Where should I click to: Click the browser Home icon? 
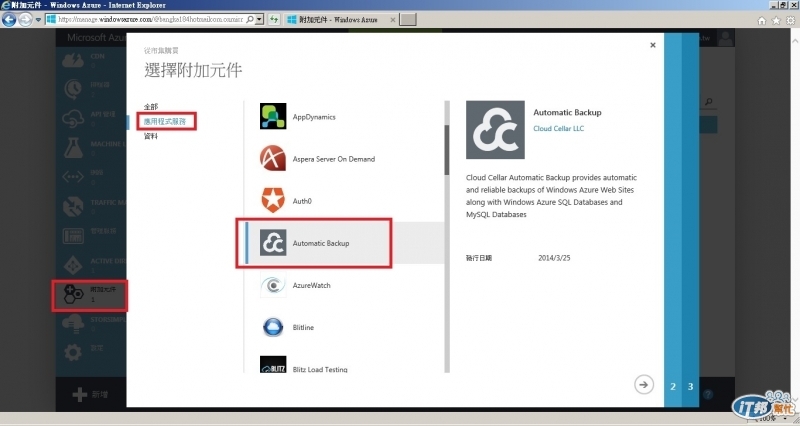coord(762,20)
